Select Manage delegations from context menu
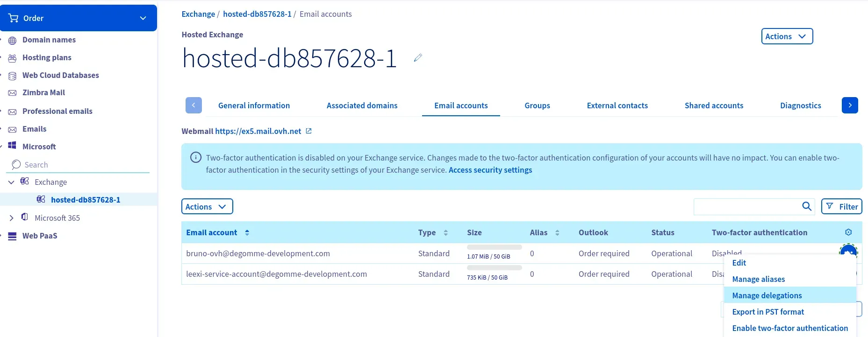Screen dimensions: 868x337 click(x=767, y=295)
